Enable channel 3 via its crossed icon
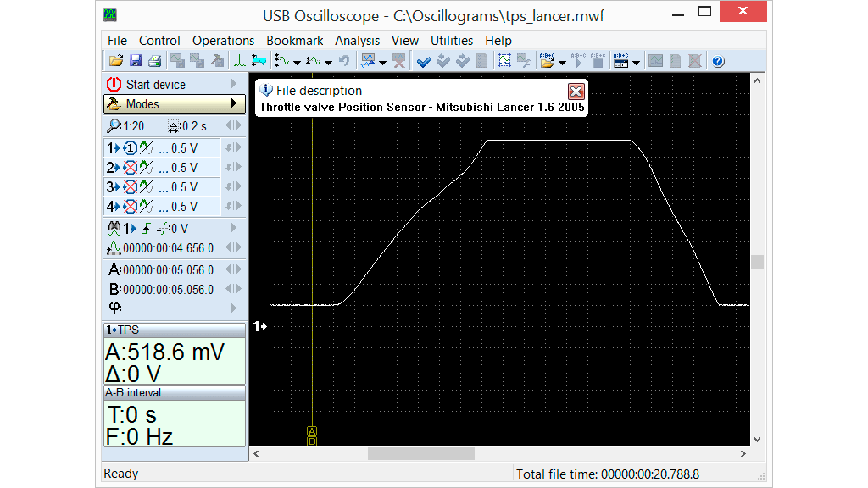868x488 pixels. 130,187
